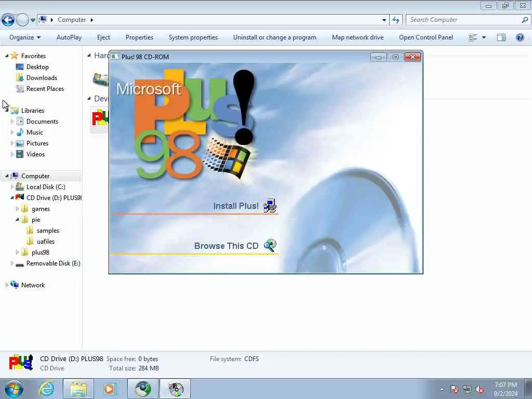Expand the Documents library node
The width and height of the screenshot is (532, 399).
point(12,122)
